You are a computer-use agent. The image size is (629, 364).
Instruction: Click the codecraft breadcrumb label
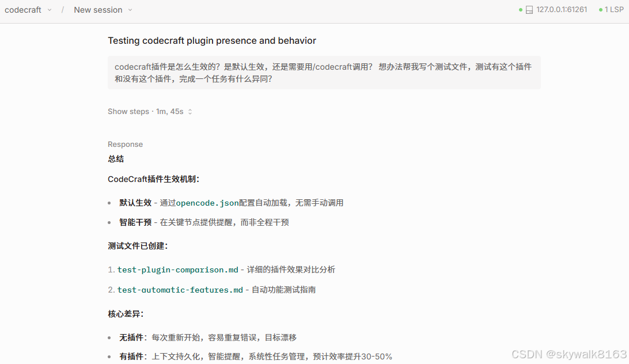click(23, 10)
